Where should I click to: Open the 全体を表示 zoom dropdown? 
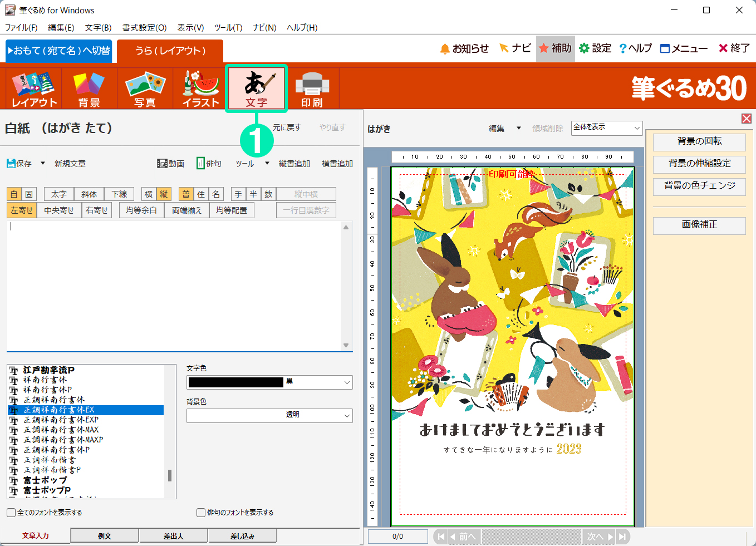point(636,128)
